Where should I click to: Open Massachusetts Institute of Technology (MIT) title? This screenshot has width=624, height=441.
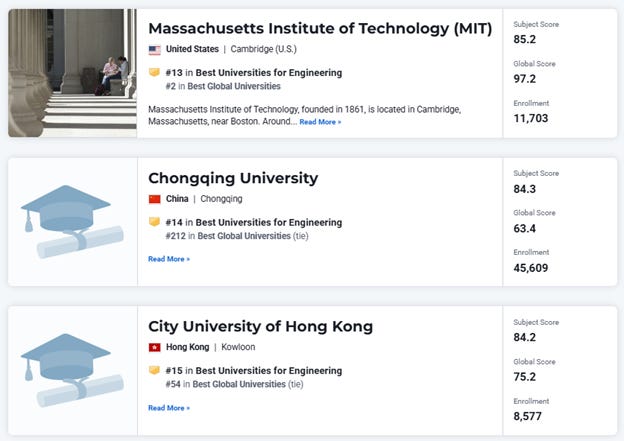(320, 29)
